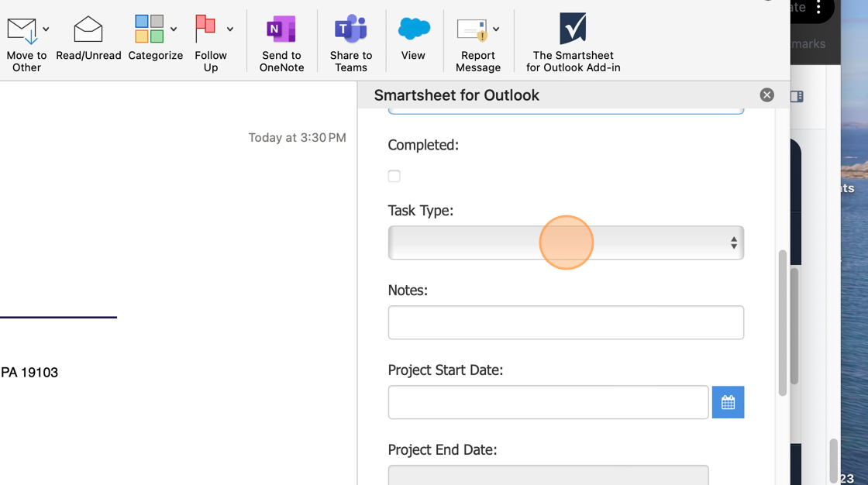Close the Smartsheet for Outlook pane
Viewport: 868px width, 485px height.
(766, 95)
